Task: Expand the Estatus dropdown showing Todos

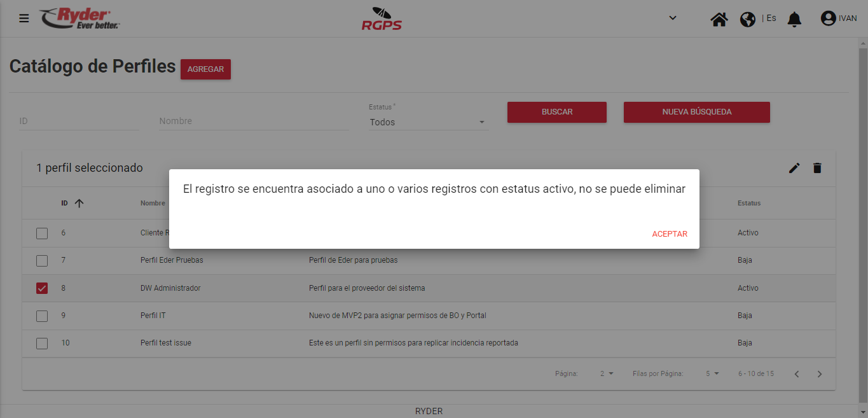Action: click(x=428, y=122)
